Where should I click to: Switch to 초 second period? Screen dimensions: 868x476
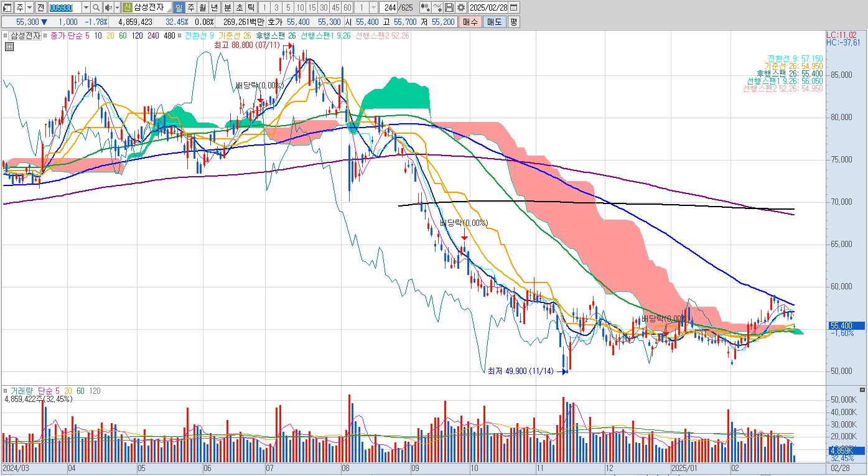point(239,7)
